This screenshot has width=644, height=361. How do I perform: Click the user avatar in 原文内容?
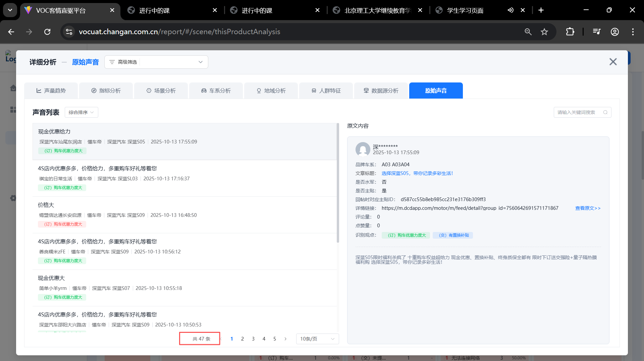click(363, 149)
